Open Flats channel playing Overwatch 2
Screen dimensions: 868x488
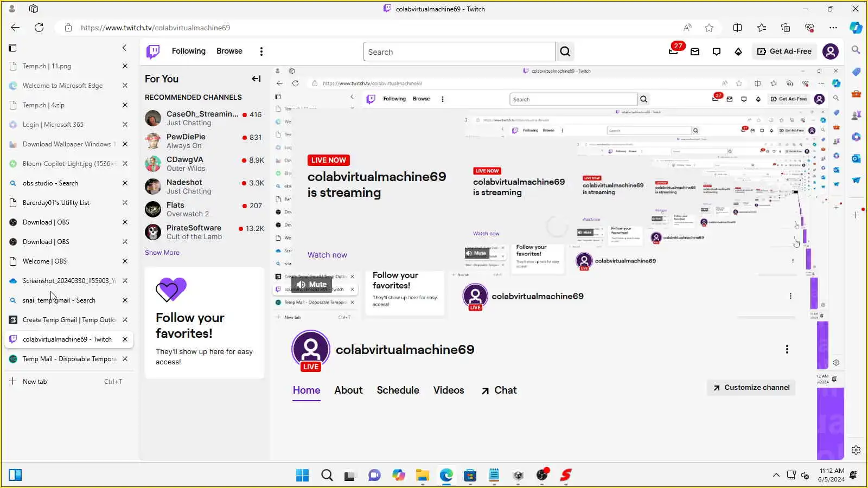204,209
